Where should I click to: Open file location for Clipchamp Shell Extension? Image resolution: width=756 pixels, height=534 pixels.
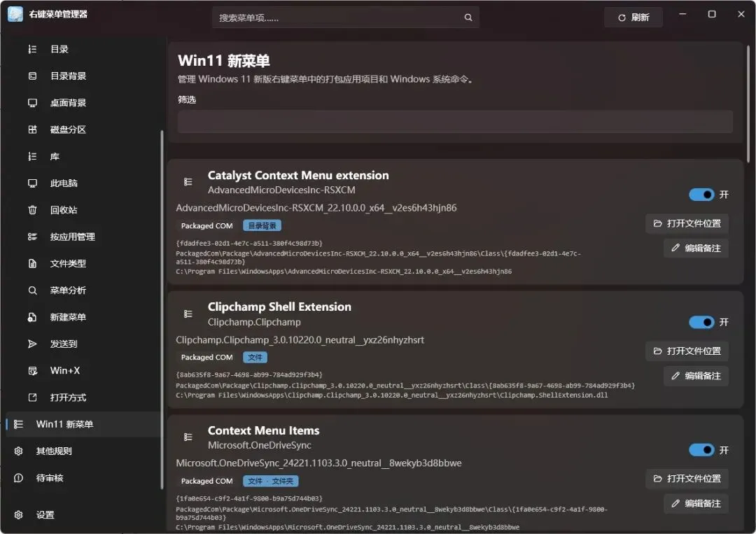687,351
